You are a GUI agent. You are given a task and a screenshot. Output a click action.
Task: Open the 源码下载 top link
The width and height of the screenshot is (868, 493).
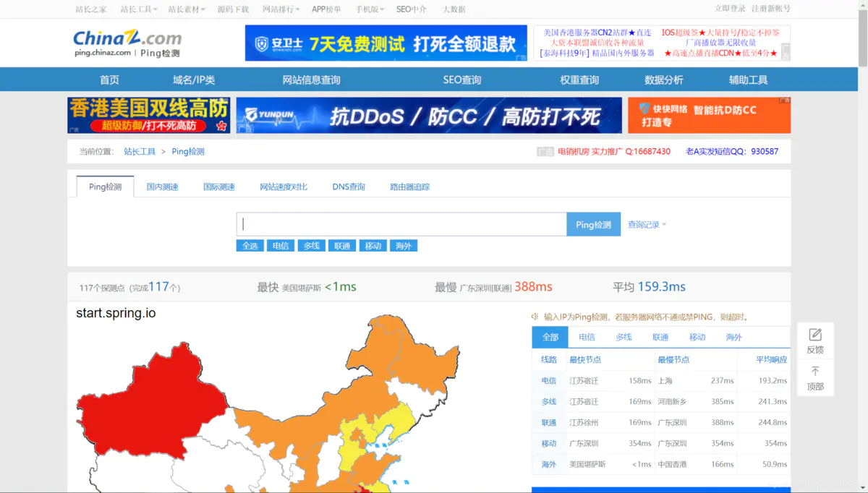233,9
